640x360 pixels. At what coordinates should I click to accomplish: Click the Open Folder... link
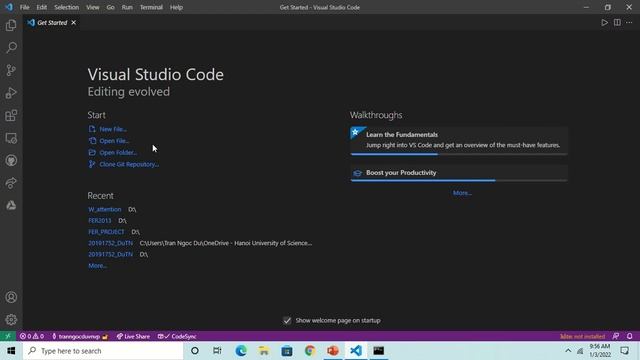coord(113,153)
